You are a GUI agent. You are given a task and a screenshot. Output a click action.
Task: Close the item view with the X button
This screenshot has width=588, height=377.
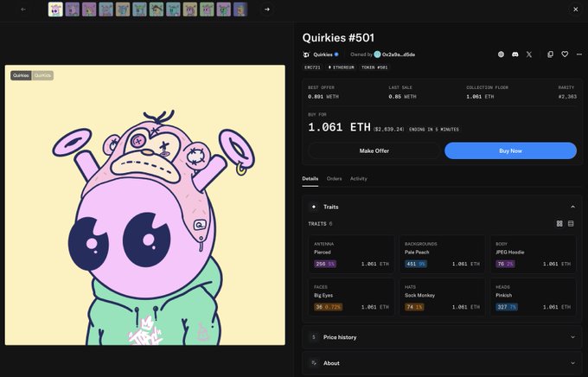[x=576, y=10]
